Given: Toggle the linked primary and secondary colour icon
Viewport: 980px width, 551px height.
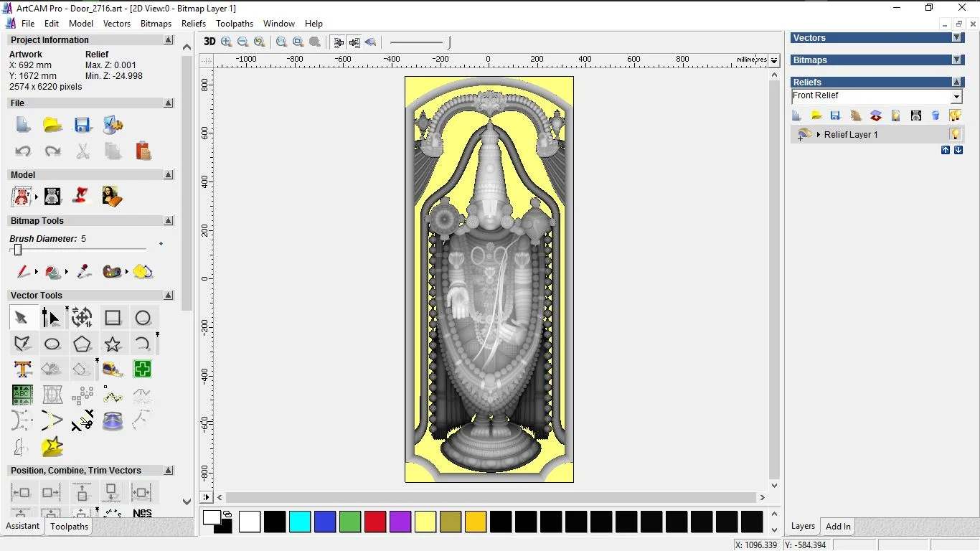Looking at the screenshot, I should 227,514.
